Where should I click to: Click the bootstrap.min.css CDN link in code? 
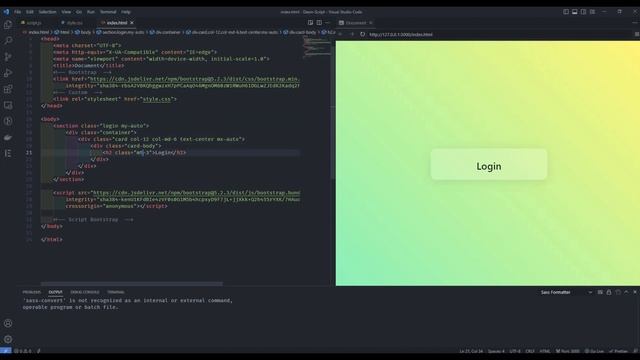click(194, 79)
